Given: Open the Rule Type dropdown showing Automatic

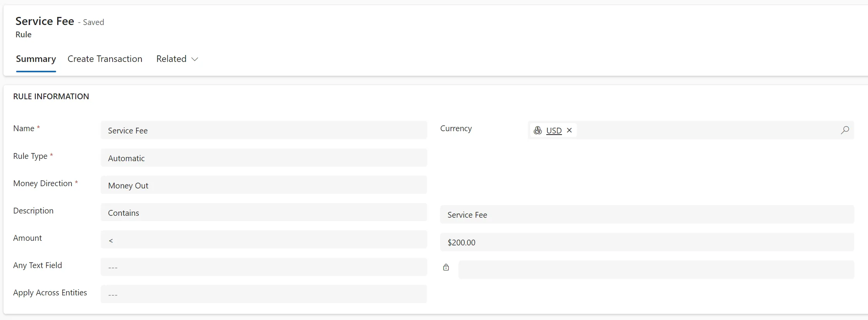Looking at the screenshot, I should [x=264, y=158].
